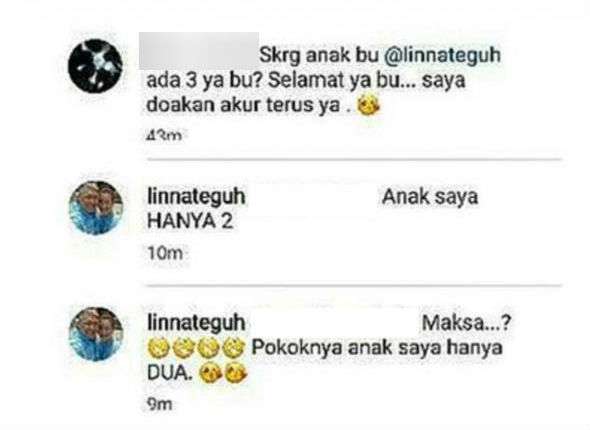Tap the fourth laughing emoji before "Pokoknya"
This screenshot has height=430, width=590.
point(234,348)
